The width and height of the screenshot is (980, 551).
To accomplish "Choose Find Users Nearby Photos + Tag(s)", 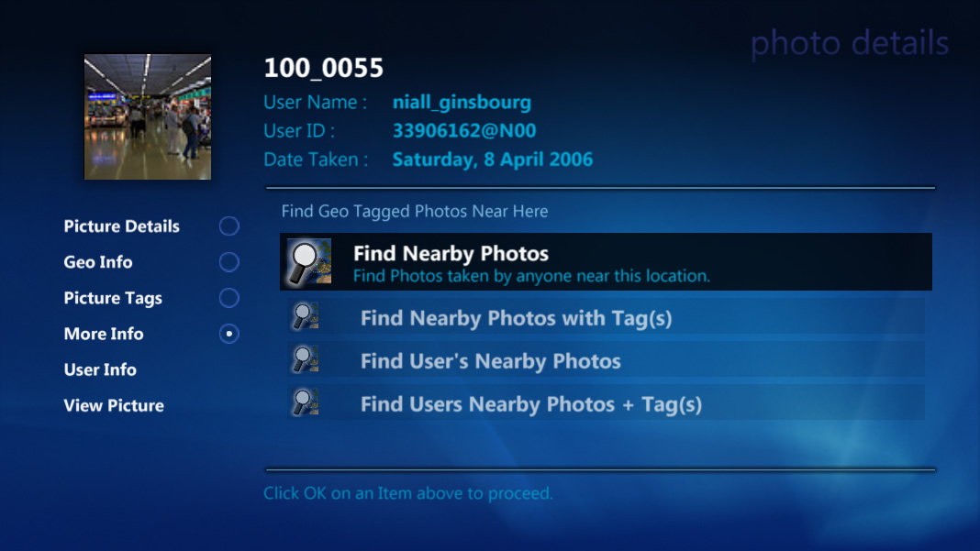I will [606, 403].
